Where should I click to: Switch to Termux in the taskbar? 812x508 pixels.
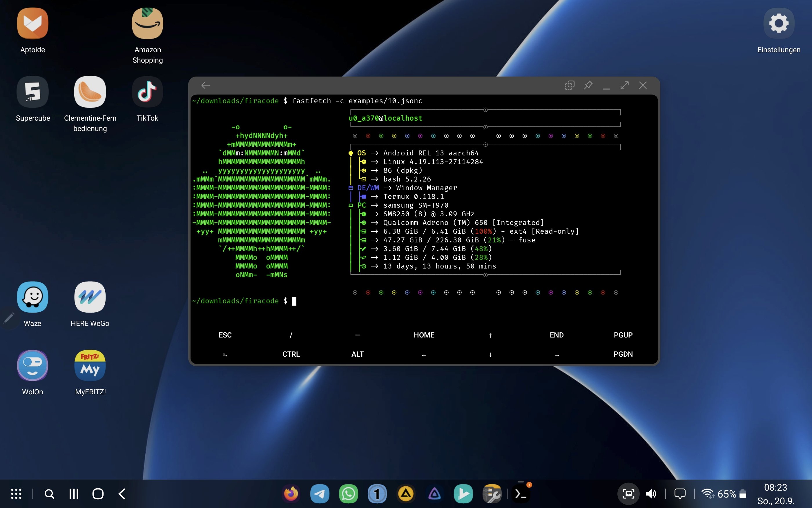pyautogui.click(x=521, y=494)
